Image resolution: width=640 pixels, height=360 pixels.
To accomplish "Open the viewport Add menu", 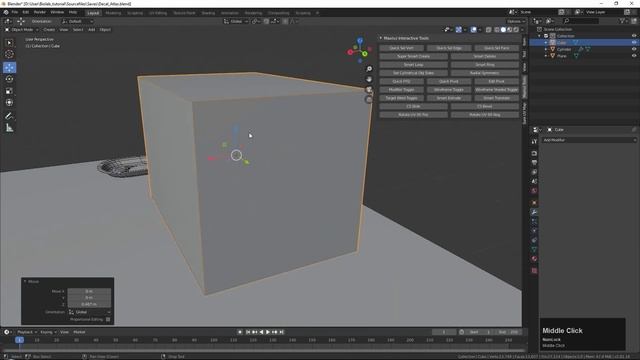I will point(91,30).
